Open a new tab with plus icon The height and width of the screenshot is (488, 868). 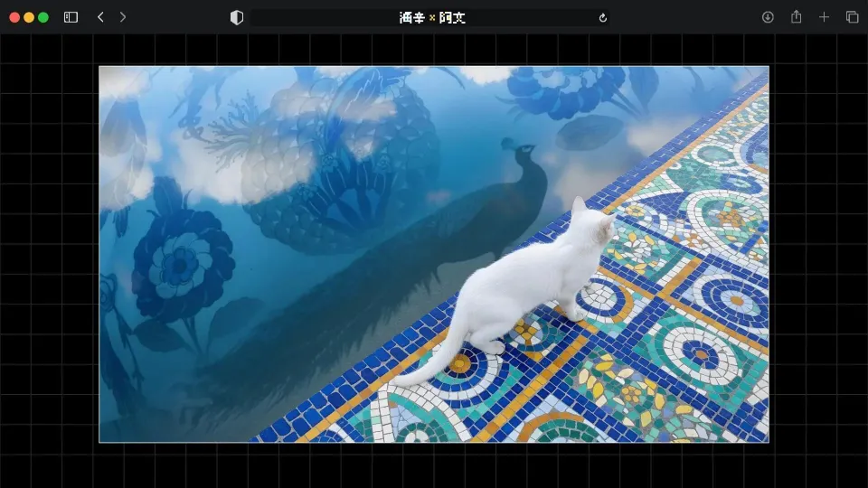(x=824, y=17)
